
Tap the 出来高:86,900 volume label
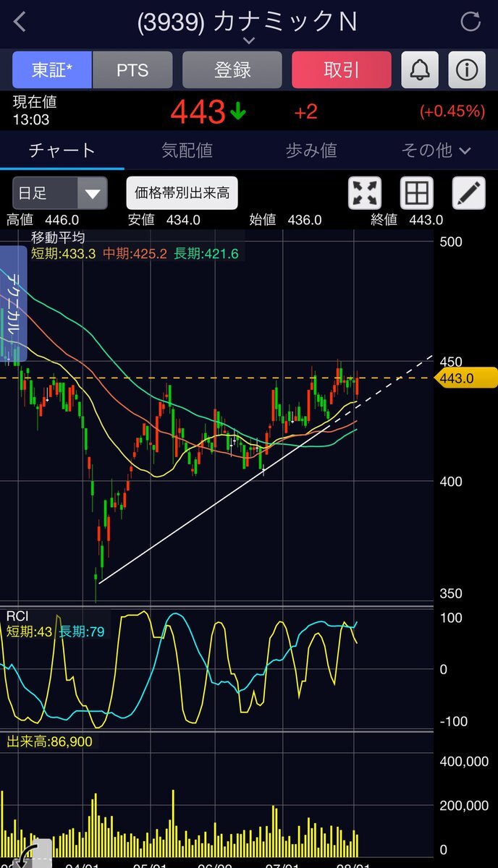[x=49, y=742]
